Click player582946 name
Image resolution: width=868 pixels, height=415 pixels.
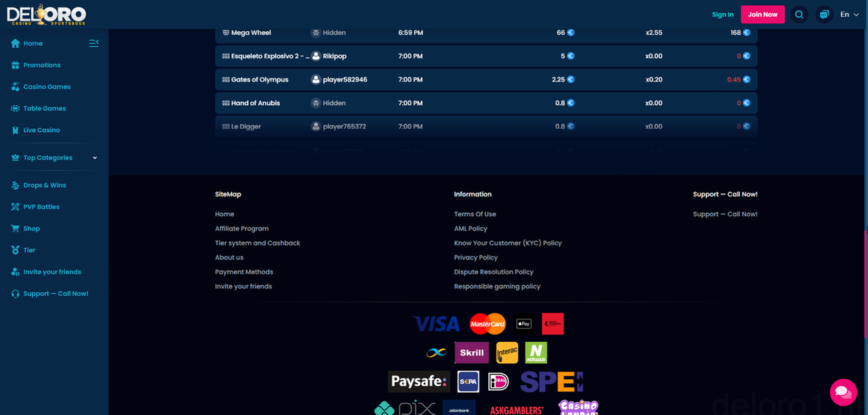pyautogui.click(x=345, y=79)
